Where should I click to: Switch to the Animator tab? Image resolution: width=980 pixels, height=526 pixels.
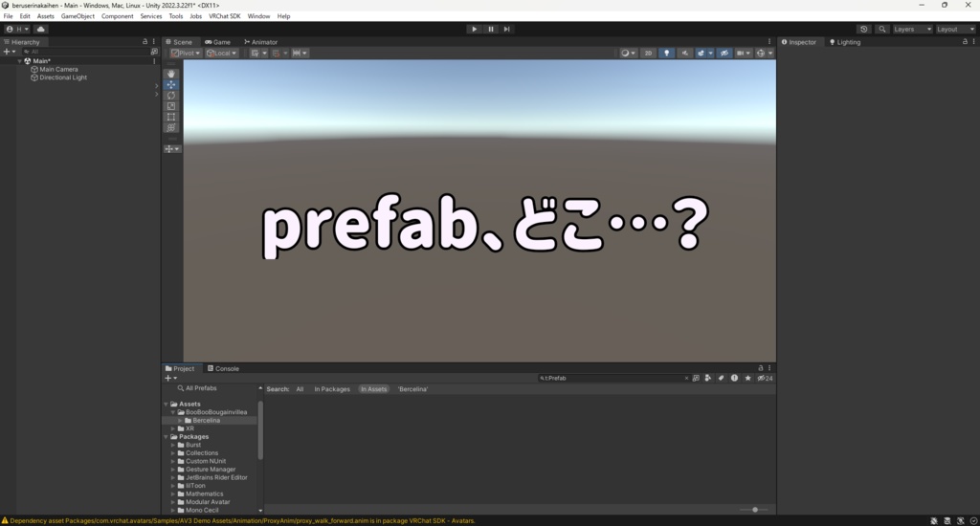point(260,42)
